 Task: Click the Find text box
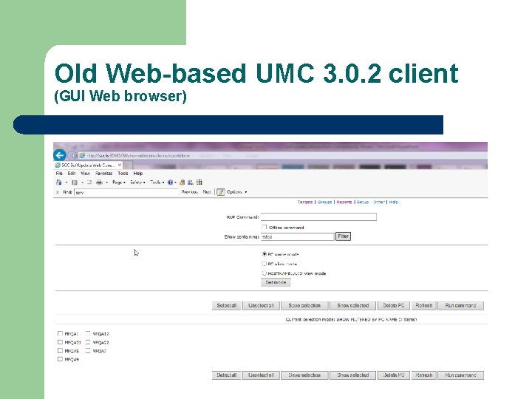click(x=126, y=192)
